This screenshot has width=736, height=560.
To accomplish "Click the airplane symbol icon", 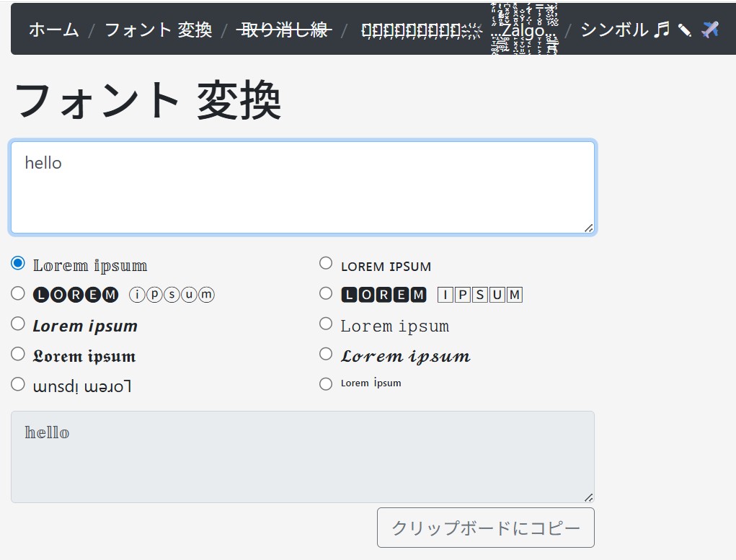I will (709, 30).
